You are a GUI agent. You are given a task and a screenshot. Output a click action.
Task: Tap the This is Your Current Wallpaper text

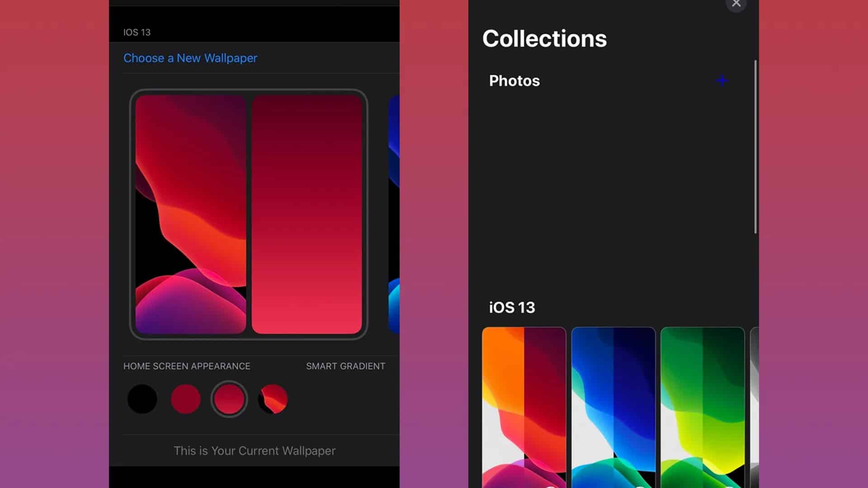pyautogui.click(x=255, y=450)
